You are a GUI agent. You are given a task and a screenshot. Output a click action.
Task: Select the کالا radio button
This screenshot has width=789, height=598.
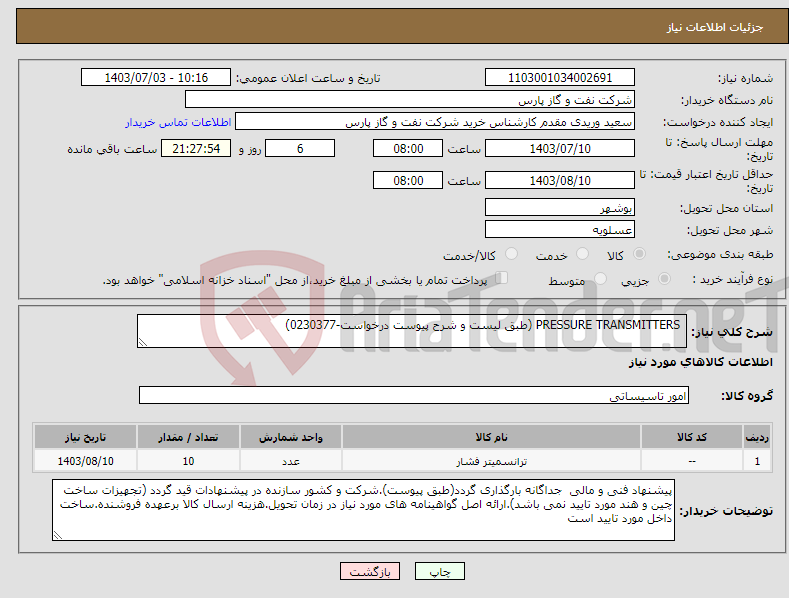pos(639,254)
